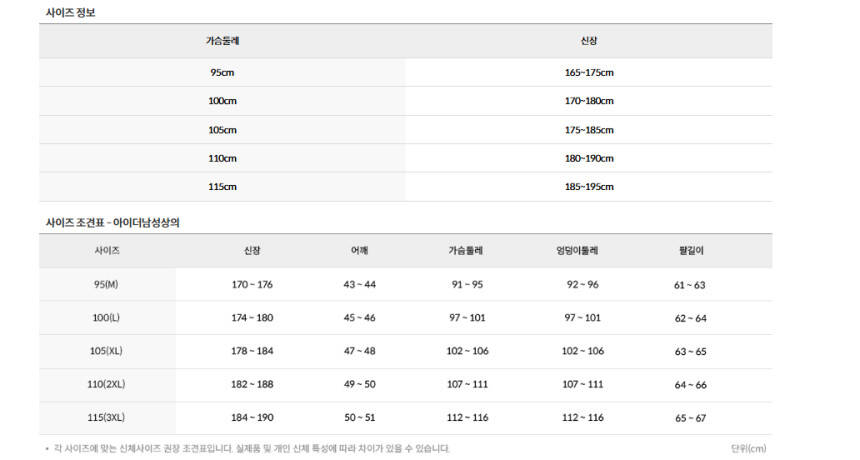Click the 어깨 column header
This screenshot has width=860, height=460.
(359, 250)
